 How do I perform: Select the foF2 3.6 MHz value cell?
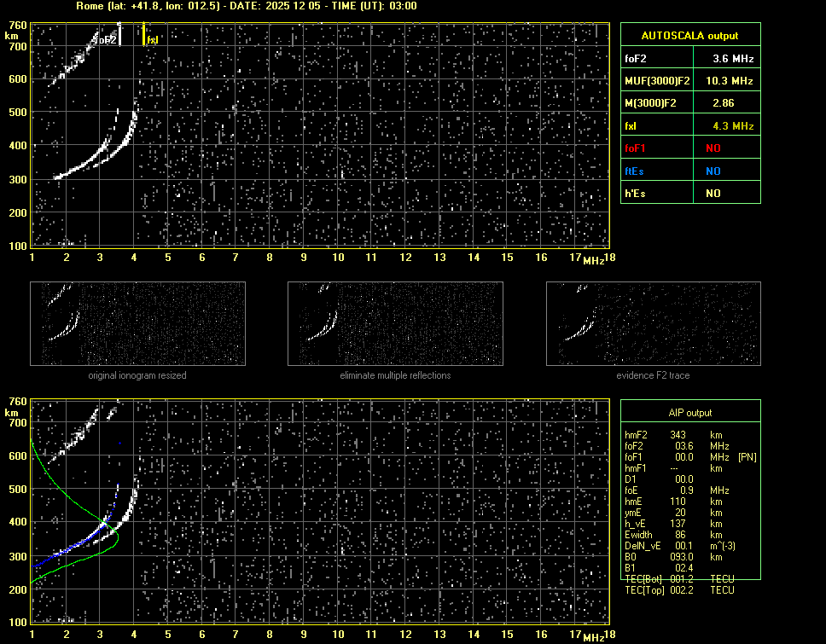tap(724, 58)
